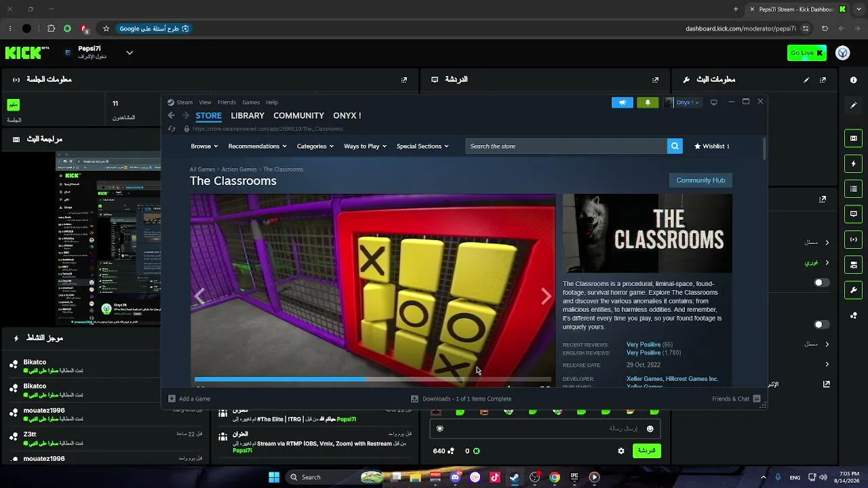Open Epic Games launcher from taskbar

574,477
